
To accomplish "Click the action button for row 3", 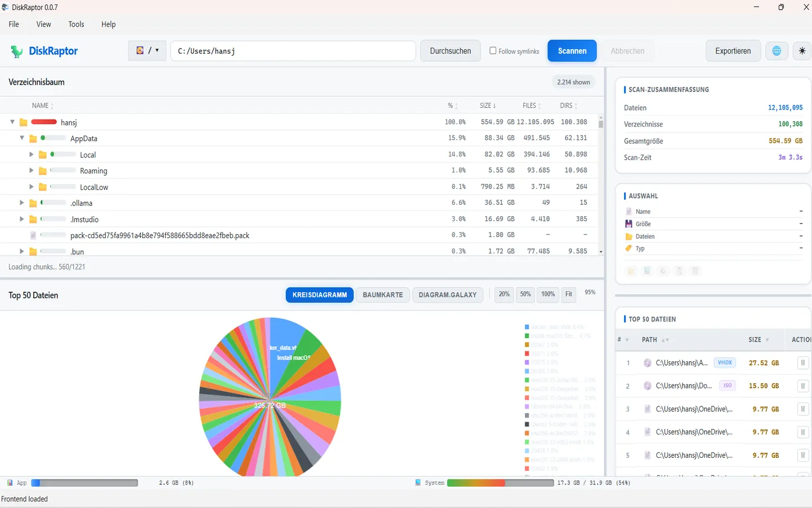I will (803, 409).
